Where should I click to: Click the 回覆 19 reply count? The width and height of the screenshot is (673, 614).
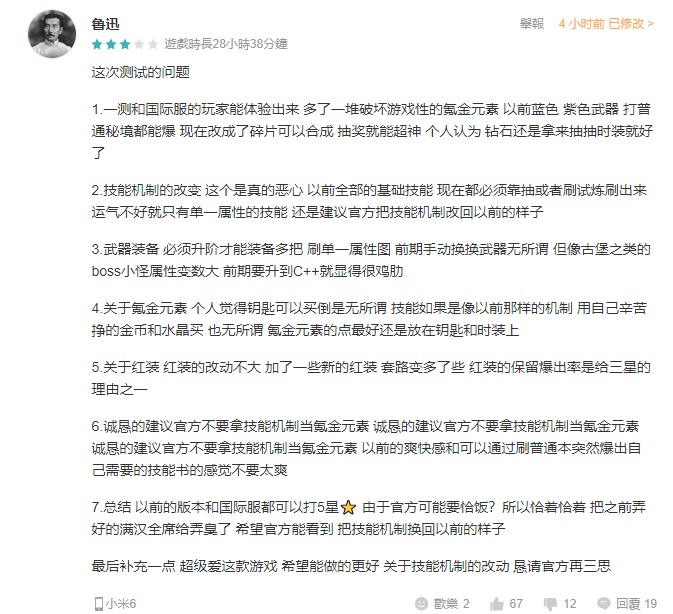(637, 604)
